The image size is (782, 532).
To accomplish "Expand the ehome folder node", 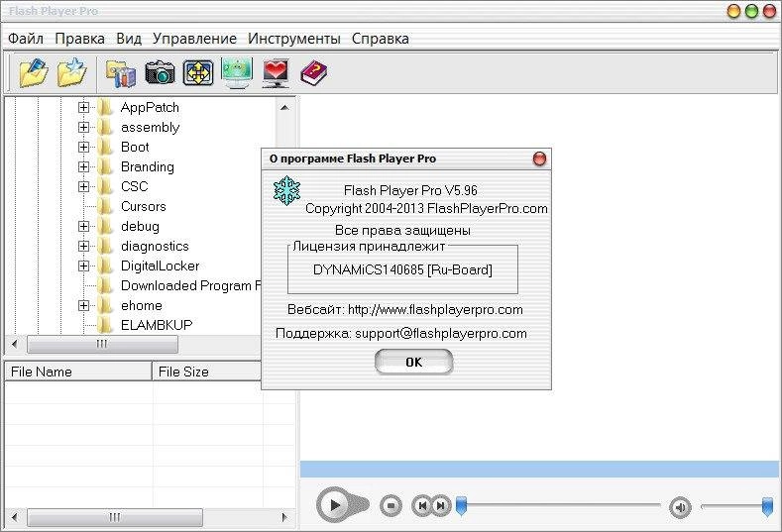I will 84,306.
